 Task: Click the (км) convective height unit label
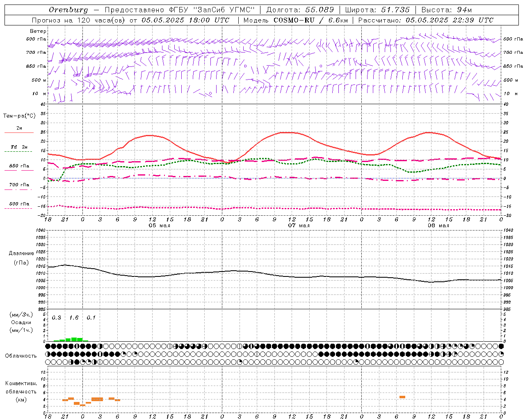tap(21, 399)
